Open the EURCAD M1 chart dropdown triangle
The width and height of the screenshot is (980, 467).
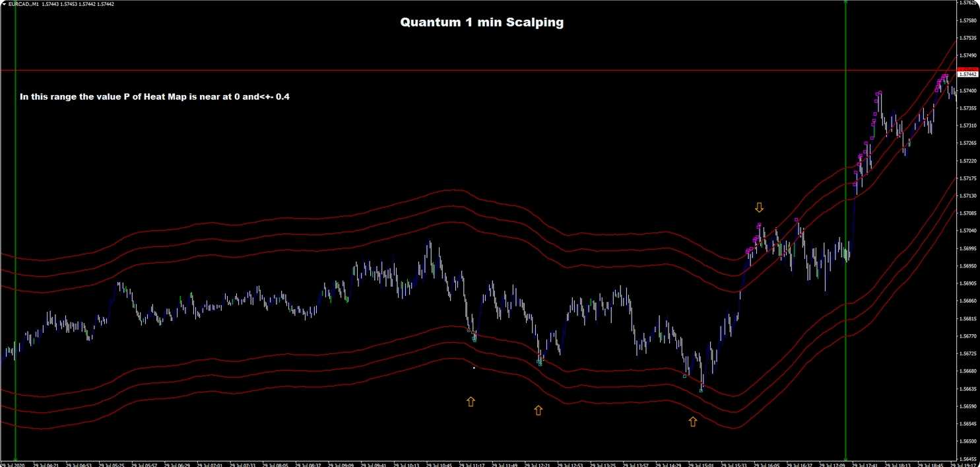pyautogui.click(x=4, y=4)
